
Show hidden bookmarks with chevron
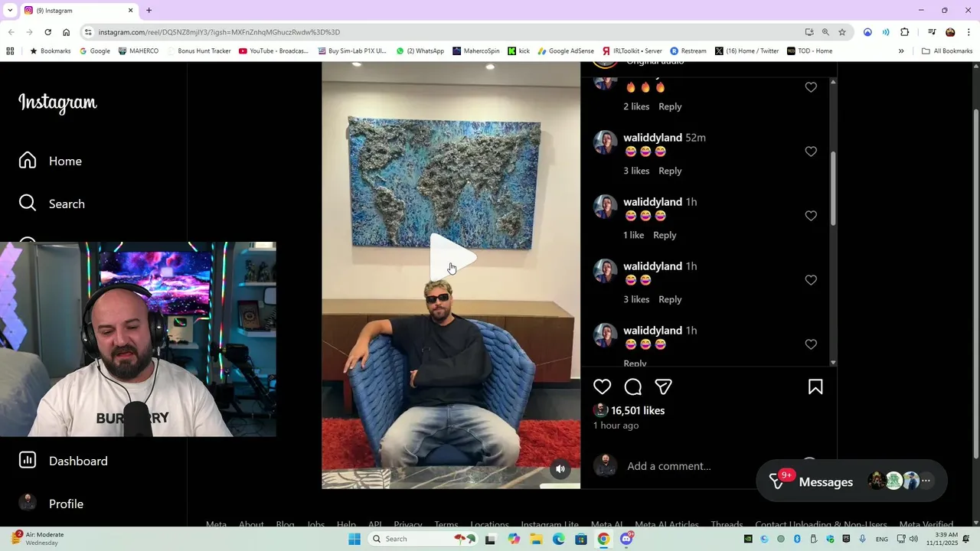pyautogui.click(x=901, y=51)
